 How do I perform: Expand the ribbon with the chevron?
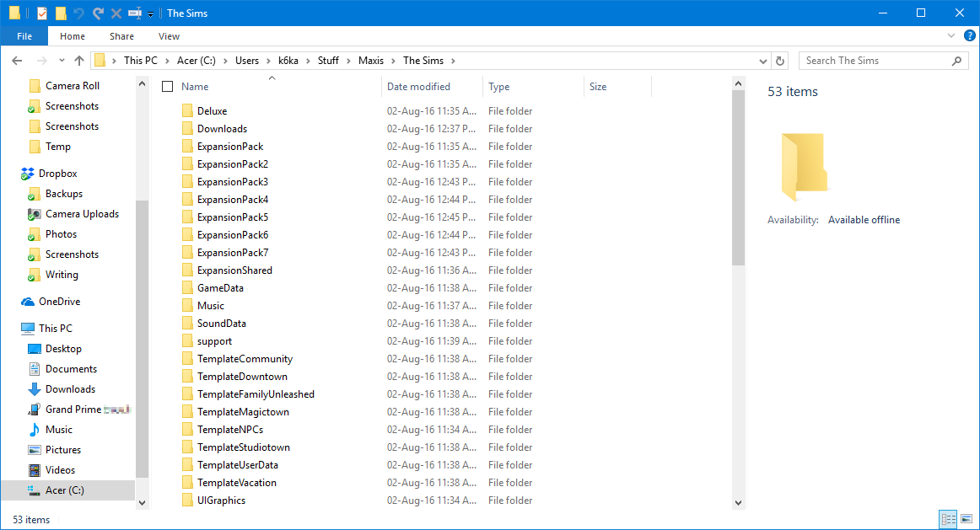pos(951,36)
